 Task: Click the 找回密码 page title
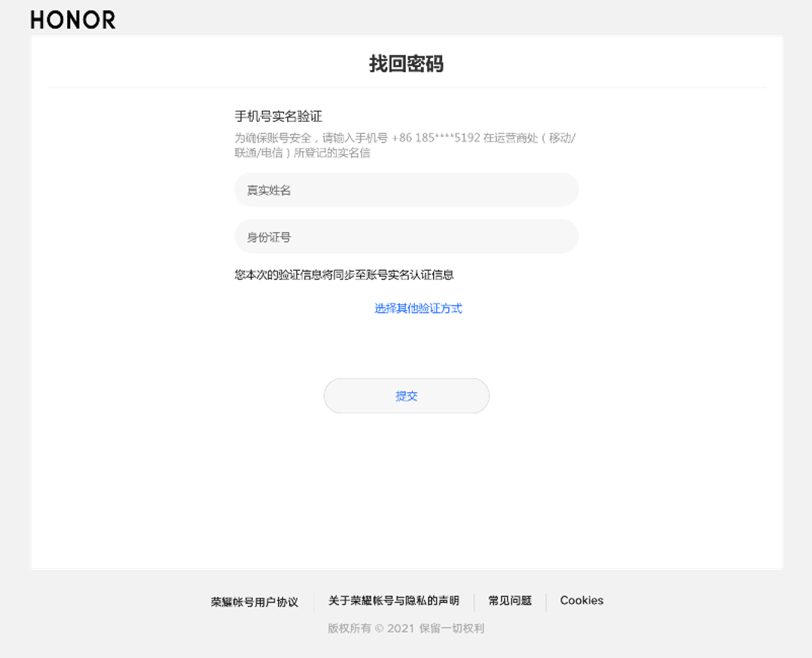click(x=406, y=63)
